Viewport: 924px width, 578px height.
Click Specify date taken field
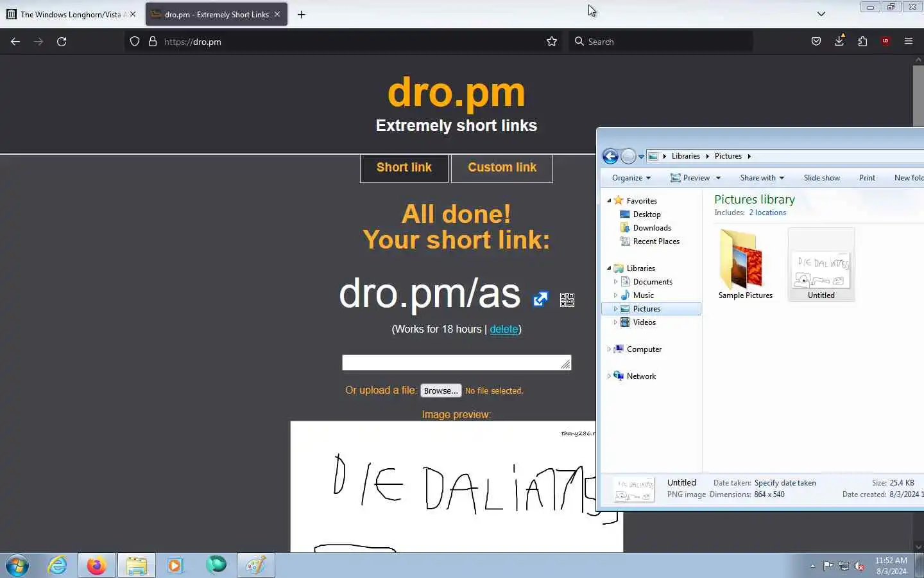tap(785, 483)
